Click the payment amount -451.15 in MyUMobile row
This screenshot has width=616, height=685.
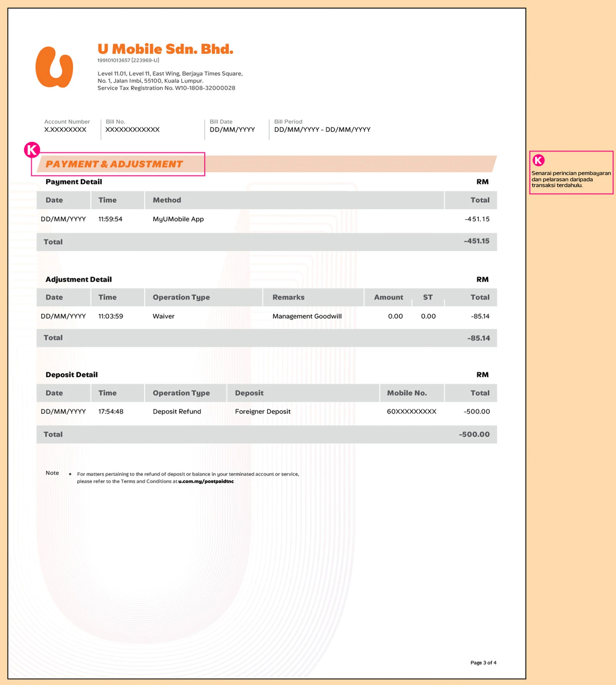(x=477, y=219)
